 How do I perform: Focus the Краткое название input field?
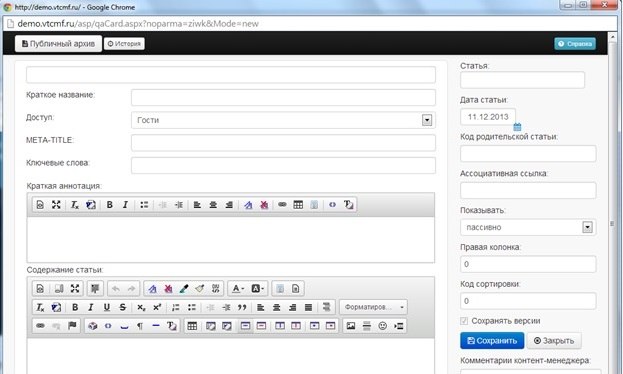[283, 98]
